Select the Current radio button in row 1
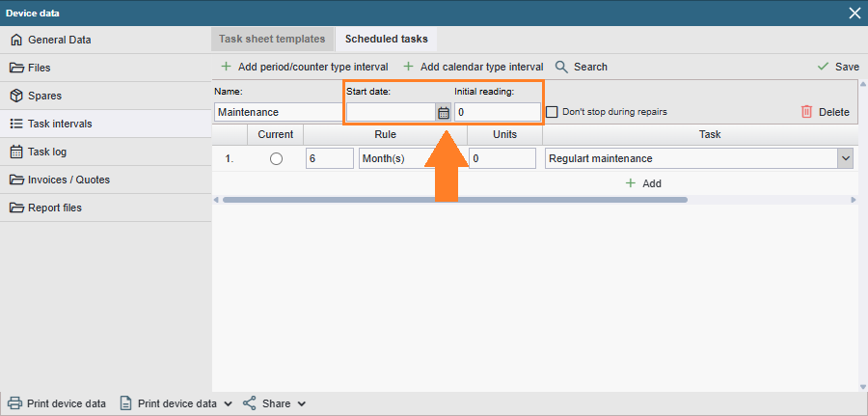The width and height of the screenshot is (868, 416). (277, 158)
